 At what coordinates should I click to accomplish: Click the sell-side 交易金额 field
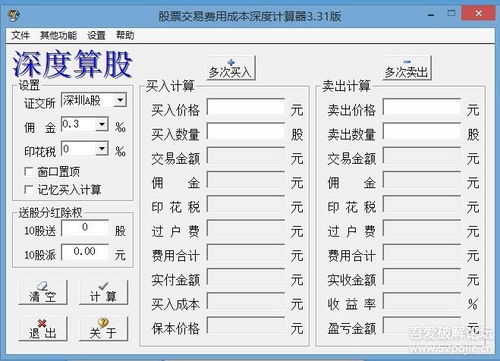point(422,155)
